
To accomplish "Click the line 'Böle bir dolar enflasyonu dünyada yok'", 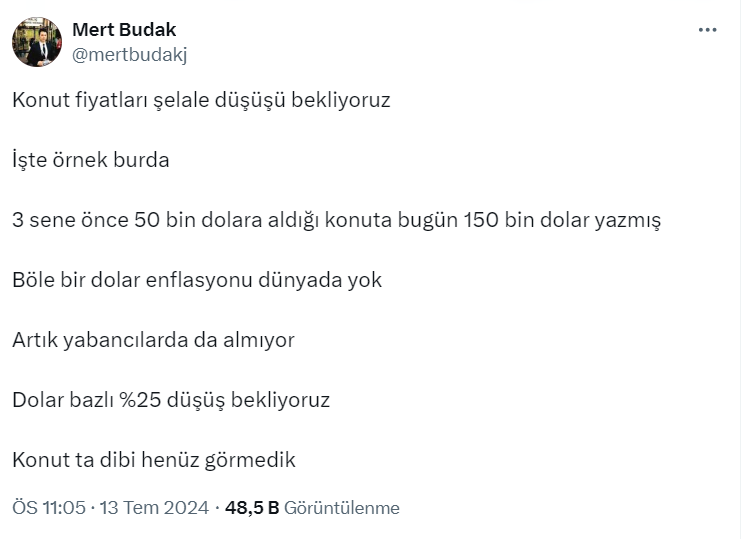I will point(197,280).
